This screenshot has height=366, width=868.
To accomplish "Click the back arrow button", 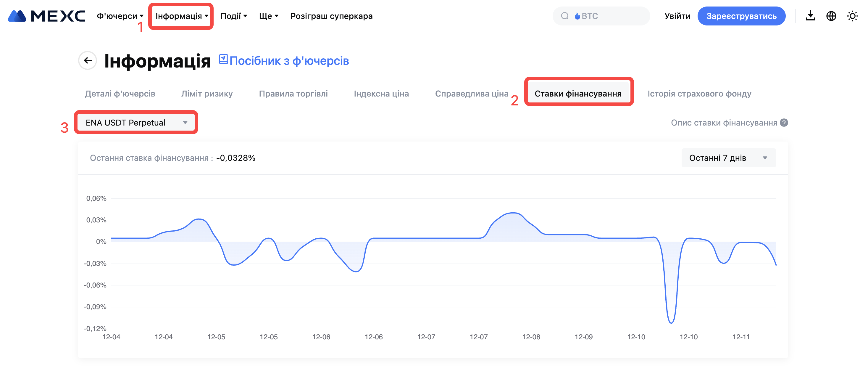I will 88,60.
